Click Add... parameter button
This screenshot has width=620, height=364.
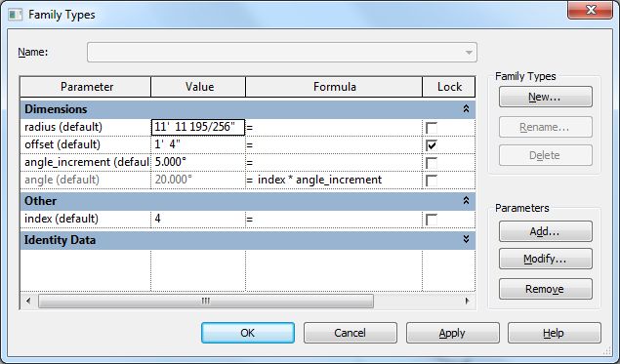coord(545,231)
